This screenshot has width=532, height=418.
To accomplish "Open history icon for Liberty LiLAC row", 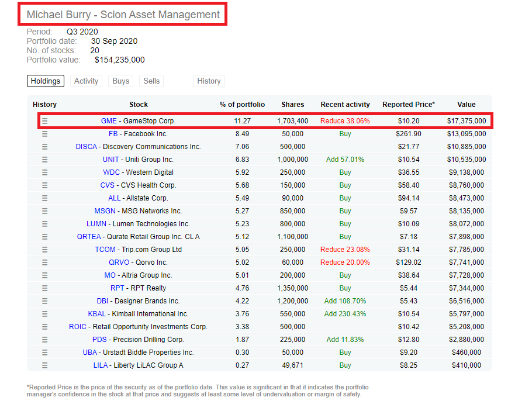I will point(45,366).
